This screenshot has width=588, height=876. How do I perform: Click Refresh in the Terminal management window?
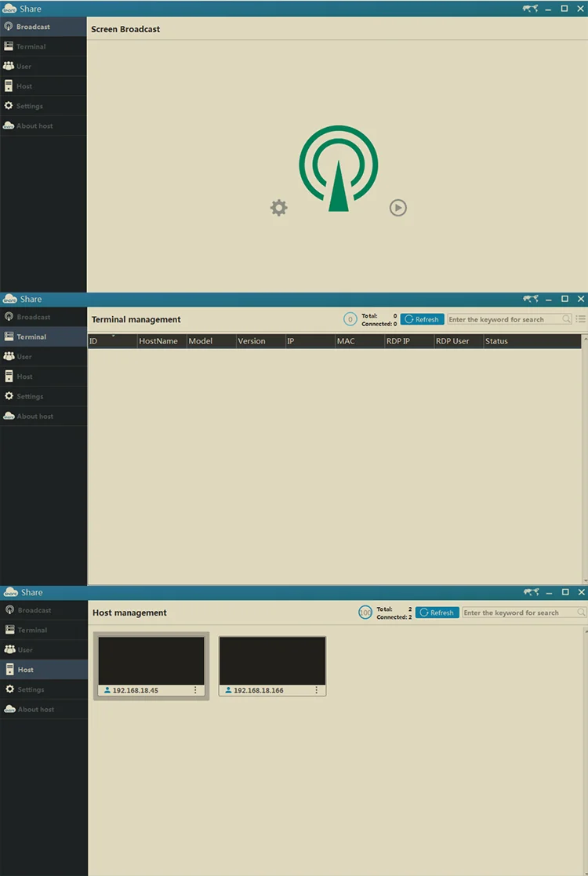click(422, 319)
